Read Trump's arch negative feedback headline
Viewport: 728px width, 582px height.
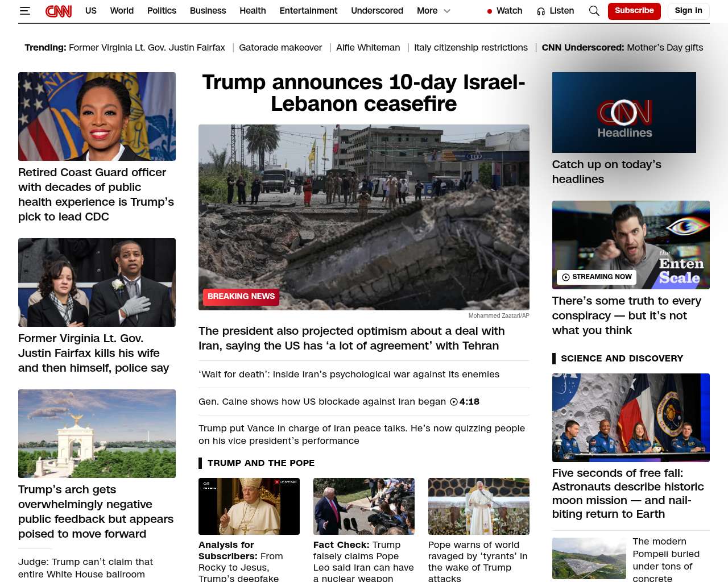(x=96, y=512)
